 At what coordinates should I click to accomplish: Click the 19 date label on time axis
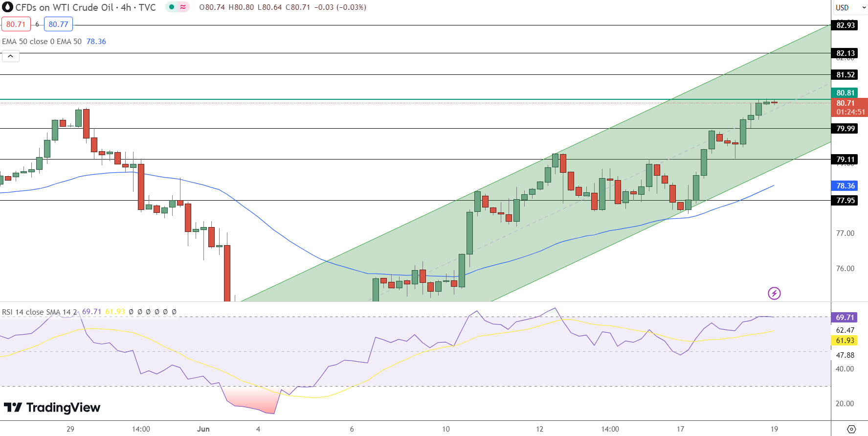[x=774, y=429]
